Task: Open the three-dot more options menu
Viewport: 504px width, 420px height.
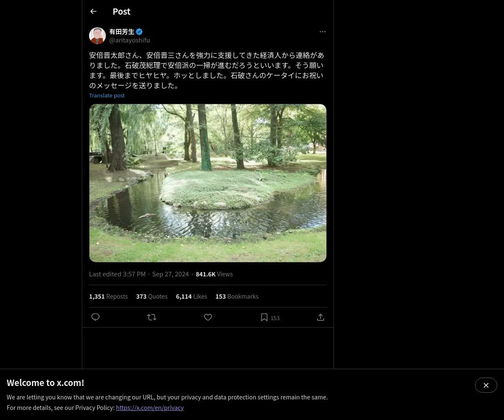Action: 323,31
